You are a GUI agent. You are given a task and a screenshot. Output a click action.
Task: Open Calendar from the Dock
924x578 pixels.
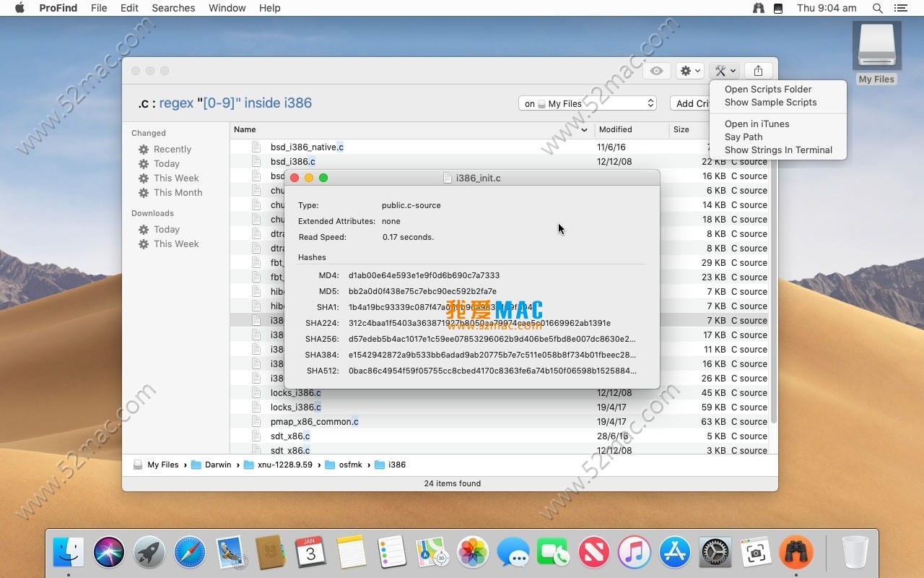[x=311, y=553]
